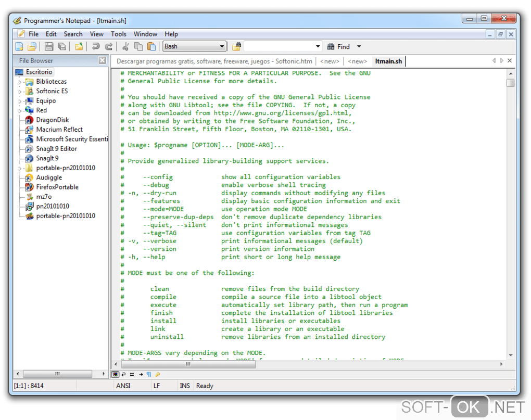The image size is (531, 420).
Task: Click the editor vertical scrollbar thumb
Action: click(x=510, y=83)
